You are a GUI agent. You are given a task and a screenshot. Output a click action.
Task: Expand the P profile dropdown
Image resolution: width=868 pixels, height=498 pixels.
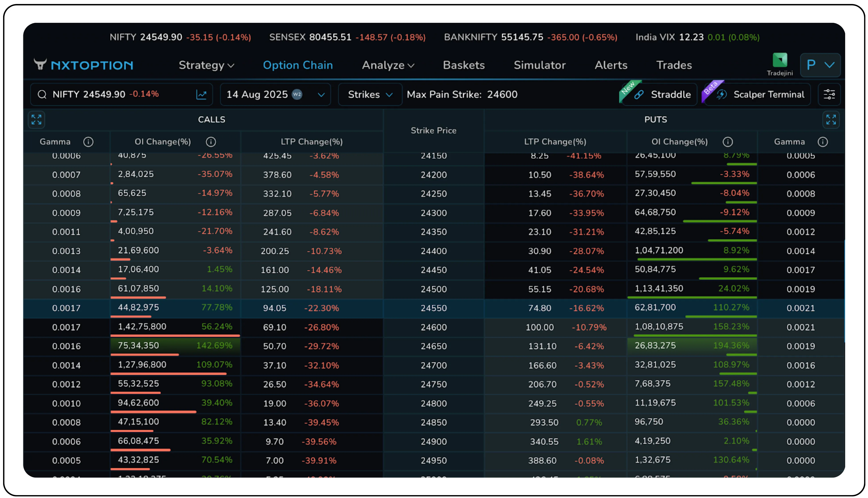pos(820,65)
